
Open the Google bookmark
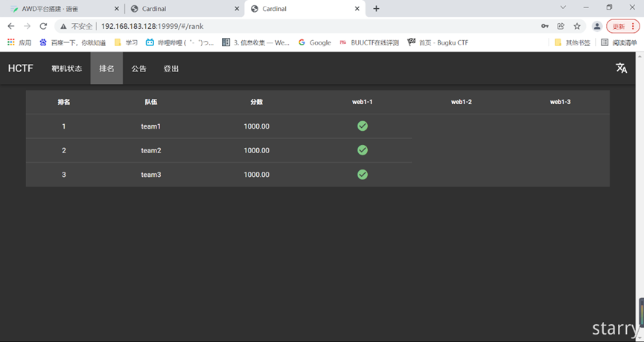point(315,42)
